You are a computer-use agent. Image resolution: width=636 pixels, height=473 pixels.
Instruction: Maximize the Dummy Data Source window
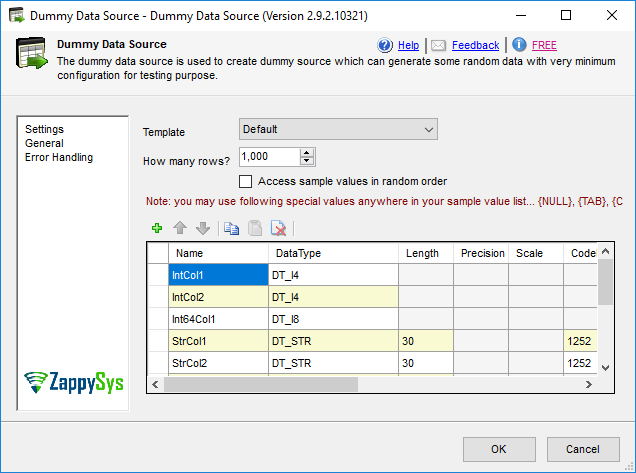(x=566, y=15)
